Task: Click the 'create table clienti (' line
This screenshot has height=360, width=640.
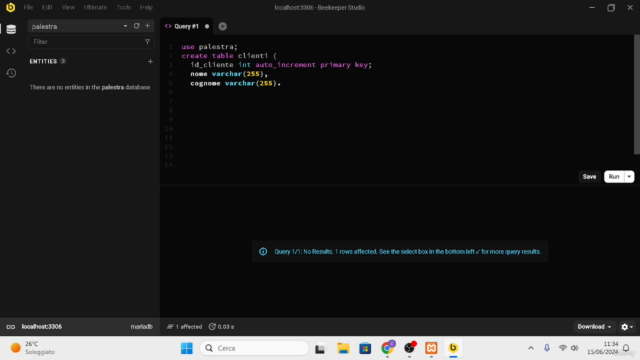Action: click(229, 56)
